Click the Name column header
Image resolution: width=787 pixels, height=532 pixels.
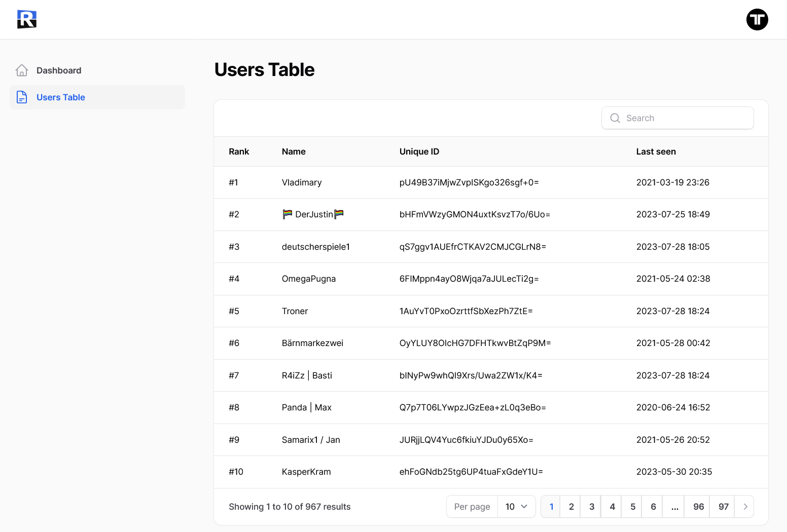pos(294,151)
